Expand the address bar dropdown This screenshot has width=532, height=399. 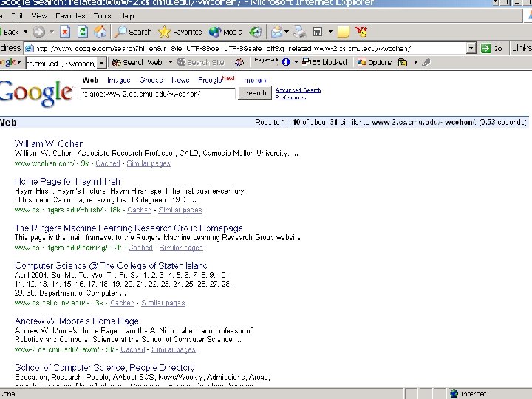(471, 49)
